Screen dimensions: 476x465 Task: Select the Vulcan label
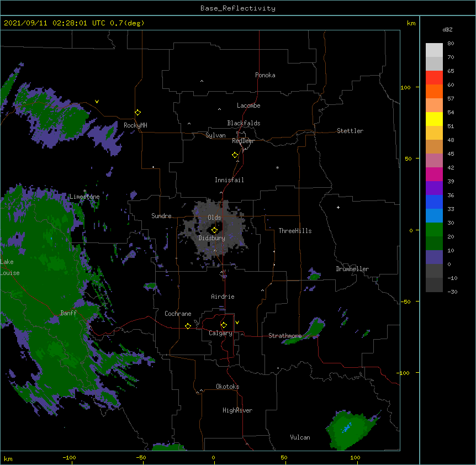[x=300, y=437]
